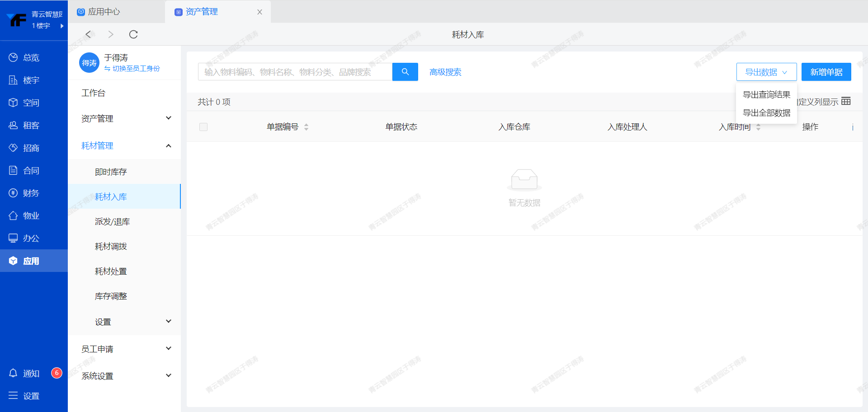
Task: Open the 高级搜索 link
Action: click(x=445, y=72)
